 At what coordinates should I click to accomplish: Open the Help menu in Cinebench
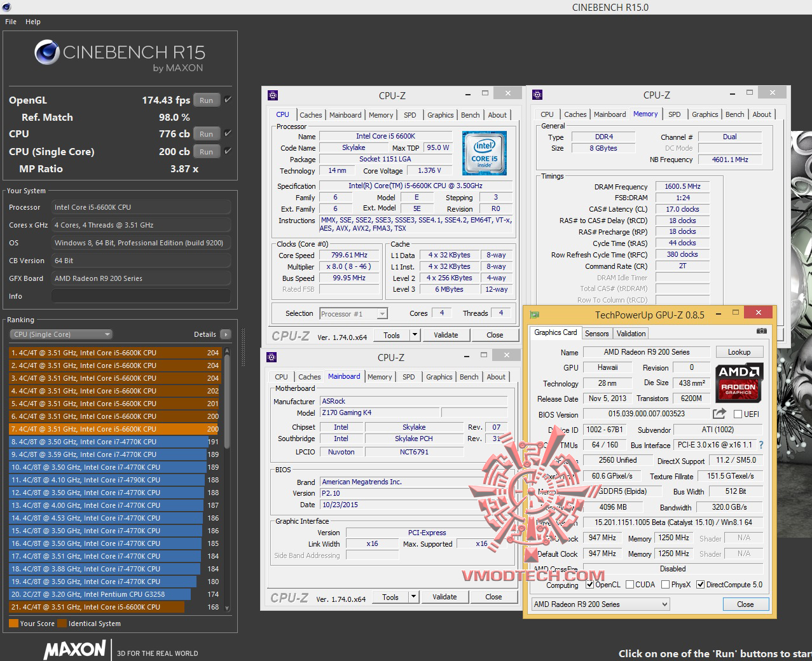tap(33, 22)
